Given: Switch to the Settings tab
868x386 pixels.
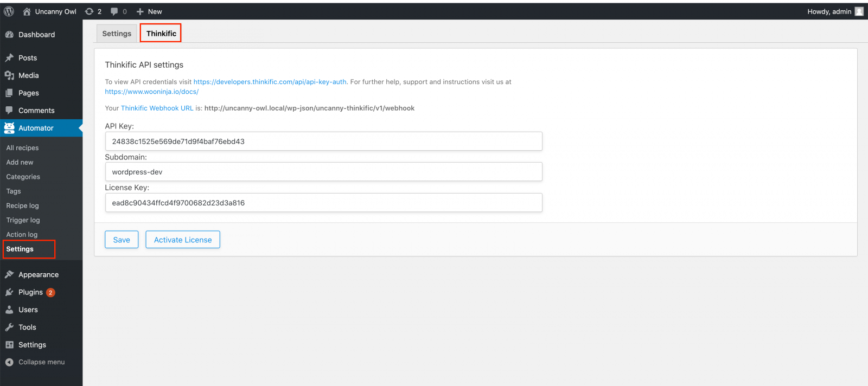Looking at the screenshot, I should pyautogui.click(x=117, y=34).
